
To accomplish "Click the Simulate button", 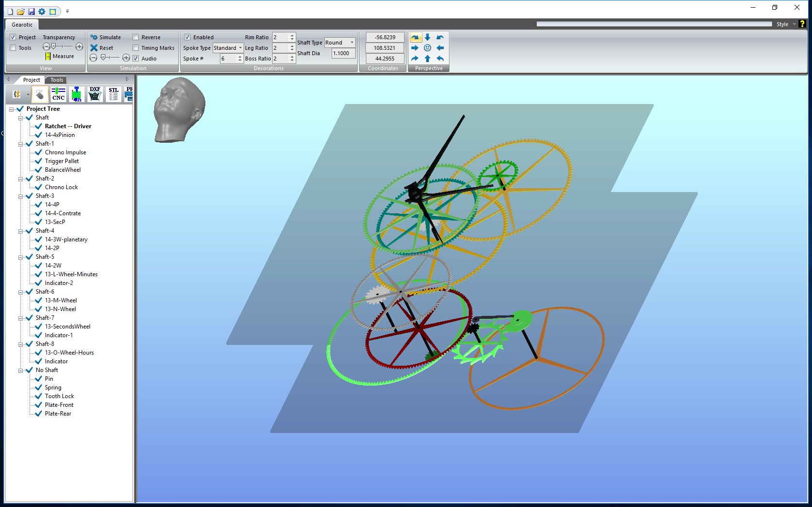I will (106, 37).
